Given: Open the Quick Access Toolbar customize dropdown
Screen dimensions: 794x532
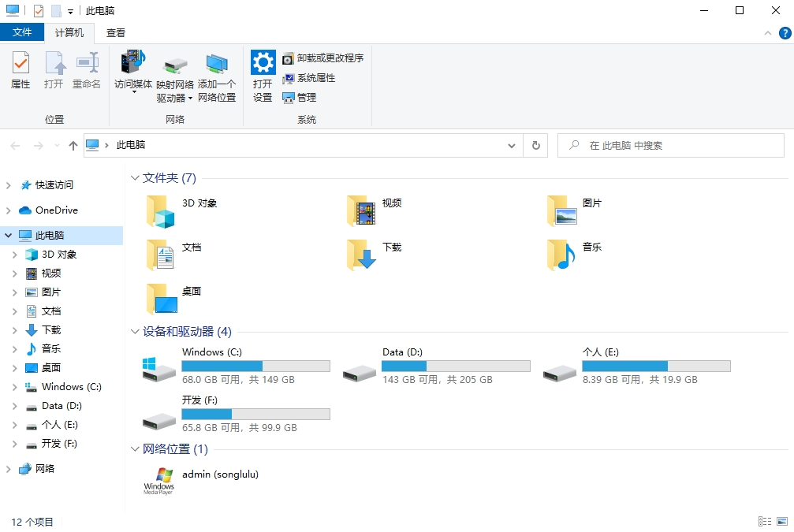Looking at the screenshot, I should tap(70, 11).
